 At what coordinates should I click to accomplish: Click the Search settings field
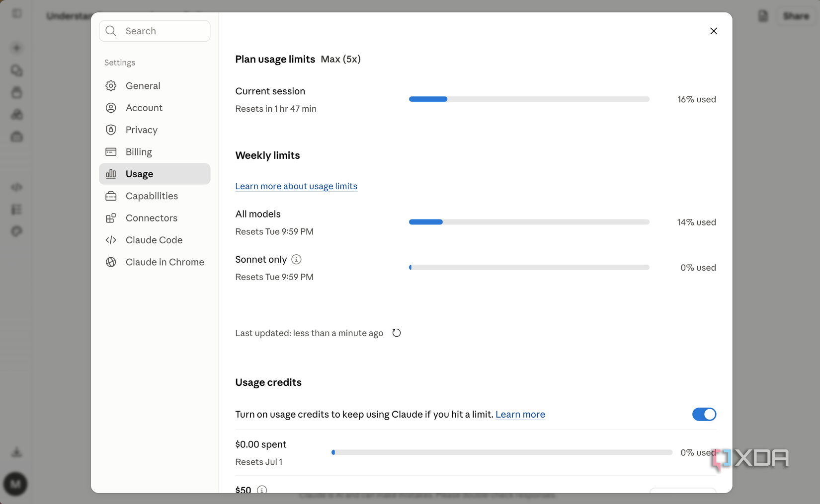point(155,31)
